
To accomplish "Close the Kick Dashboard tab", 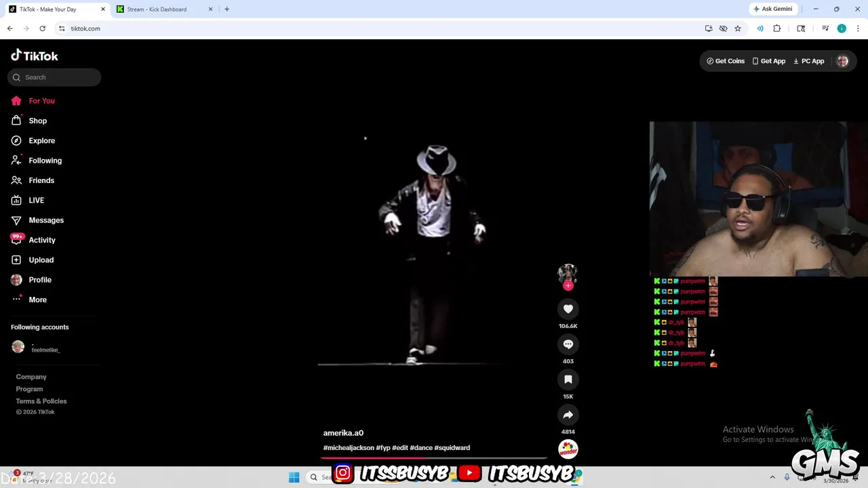I will coord(210,9).
